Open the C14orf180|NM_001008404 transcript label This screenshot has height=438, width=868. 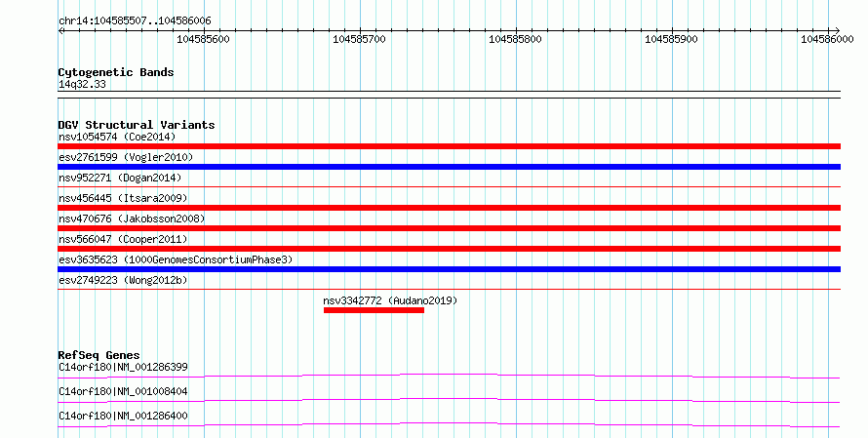[x=123, y=391]
